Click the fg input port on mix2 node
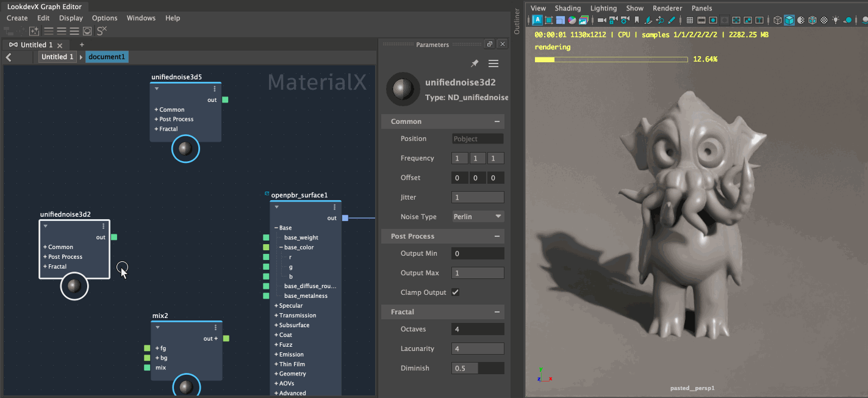Image resolution: width=868 pixels, height=398 pixels. pos(147,348)
